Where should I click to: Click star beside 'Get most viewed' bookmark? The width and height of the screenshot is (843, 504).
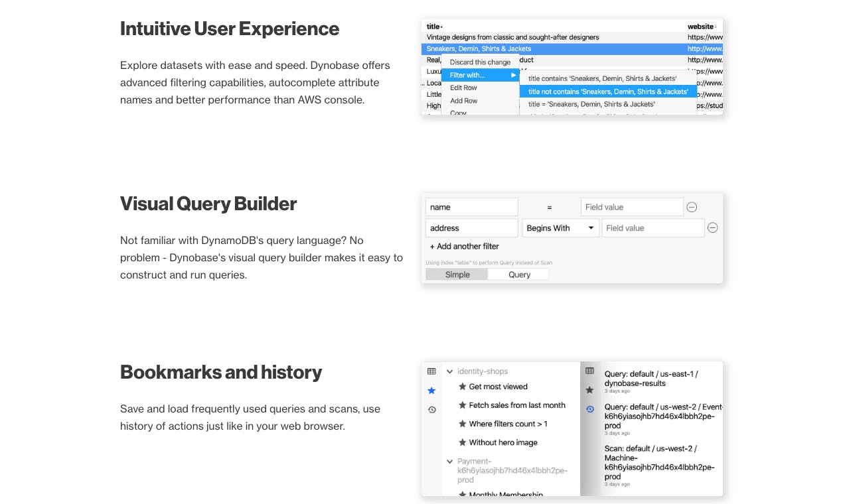point(463,387)
